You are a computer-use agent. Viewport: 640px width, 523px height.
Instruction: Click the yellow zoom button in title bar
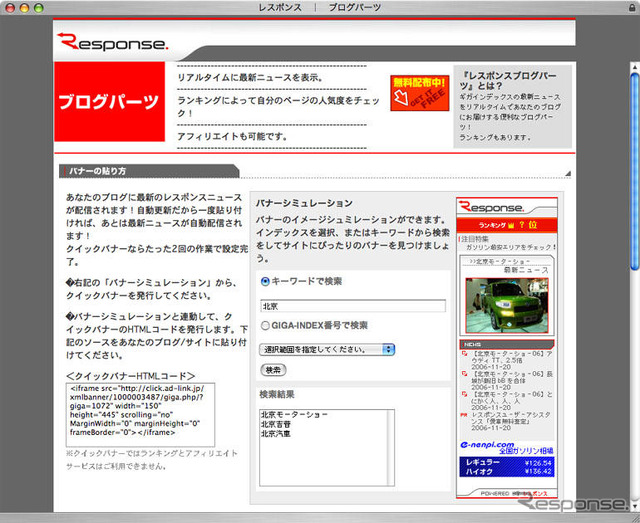[x=24, y=8]
